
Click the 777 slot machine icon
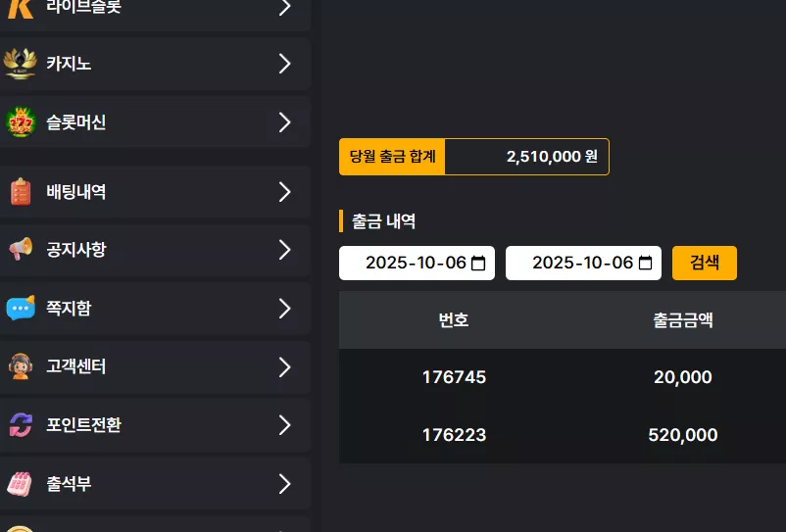[x=21, y=121]
